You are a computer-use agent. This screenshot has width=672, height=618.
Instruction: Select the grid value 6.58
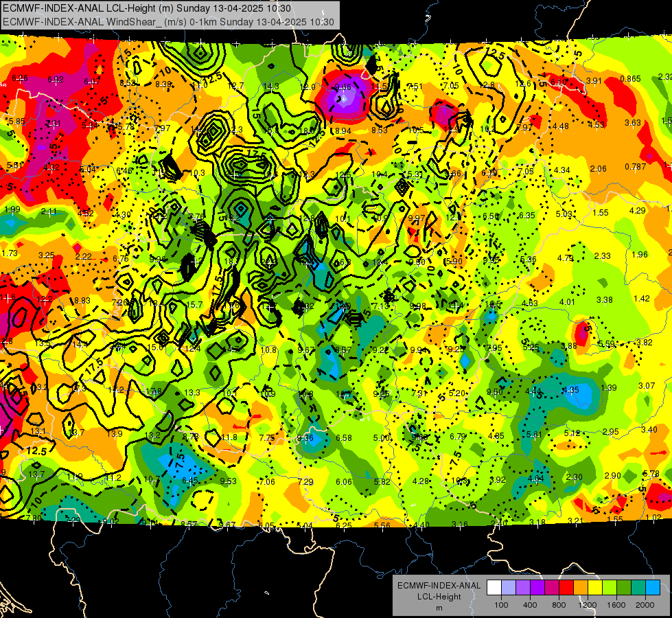point(344,438)
